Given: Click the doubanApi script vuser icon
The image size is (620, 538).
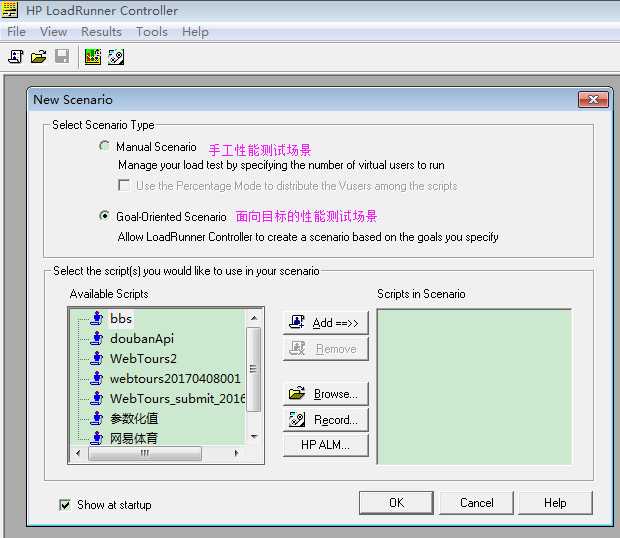Looking at the screenshot, I should (96, 338).
